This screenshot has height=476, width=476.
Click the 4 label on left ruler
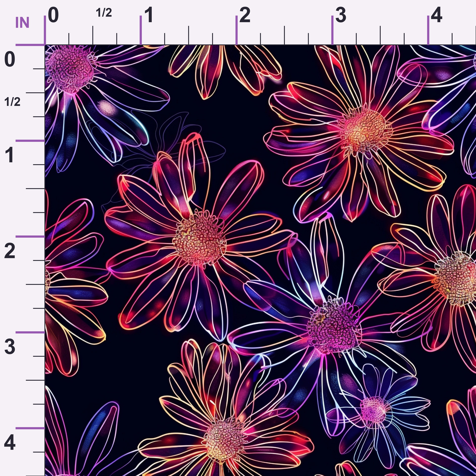[x=10, y=443]
